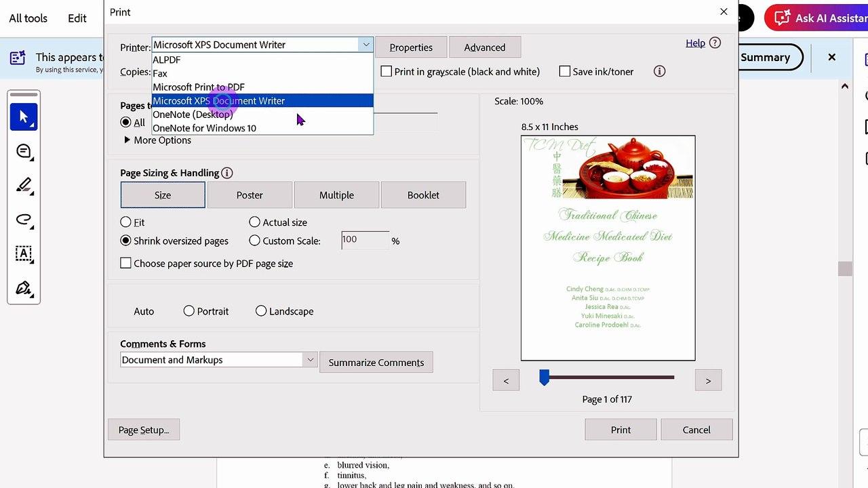This screenshot has width=868, height=488.
Task: Click the info icon beside Page Sizing & Handling
Action: (x=227, y=173)
